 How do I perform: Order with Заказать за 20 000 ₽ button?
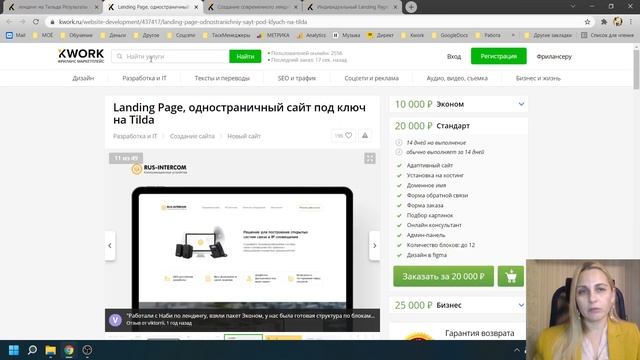(443, 276)
